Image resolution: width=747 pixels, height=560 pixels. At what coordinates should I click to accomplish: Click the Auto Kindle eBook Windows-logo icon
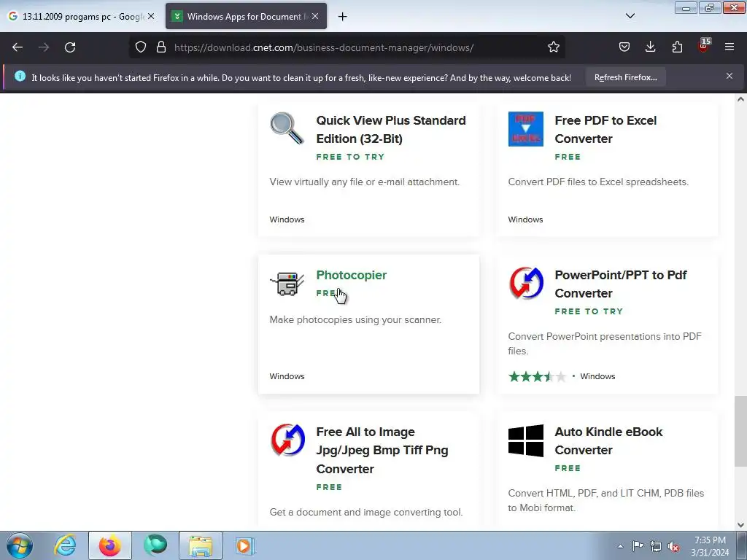click(x=525, y=441)
